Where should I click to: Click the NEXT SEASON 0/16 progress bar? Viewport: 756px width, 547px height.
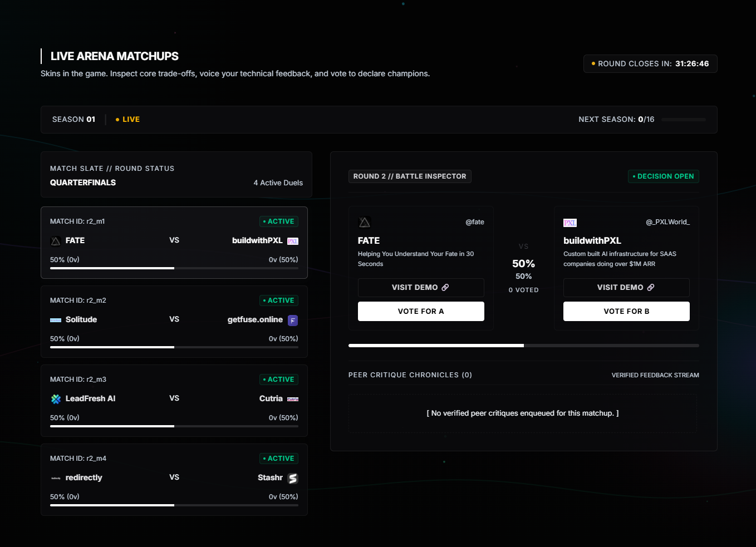(x=683, y=120)
